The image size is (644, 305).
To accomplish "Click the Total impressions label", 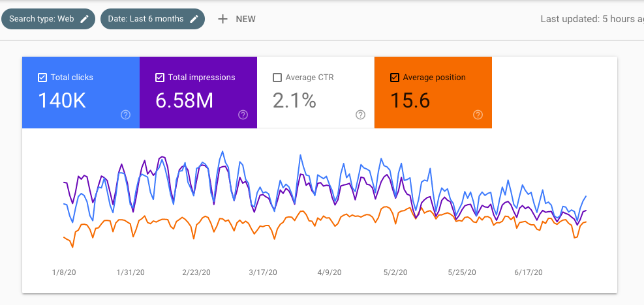I will pyautogui.click(x=202, y=78).
